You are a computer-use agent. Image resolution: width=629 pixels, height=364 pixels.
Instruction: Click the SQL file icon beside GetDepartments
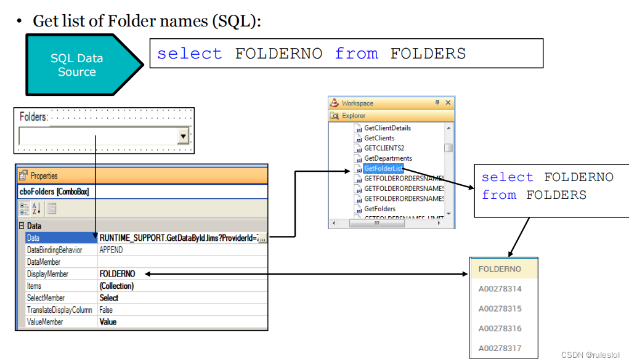click(358, 158)
